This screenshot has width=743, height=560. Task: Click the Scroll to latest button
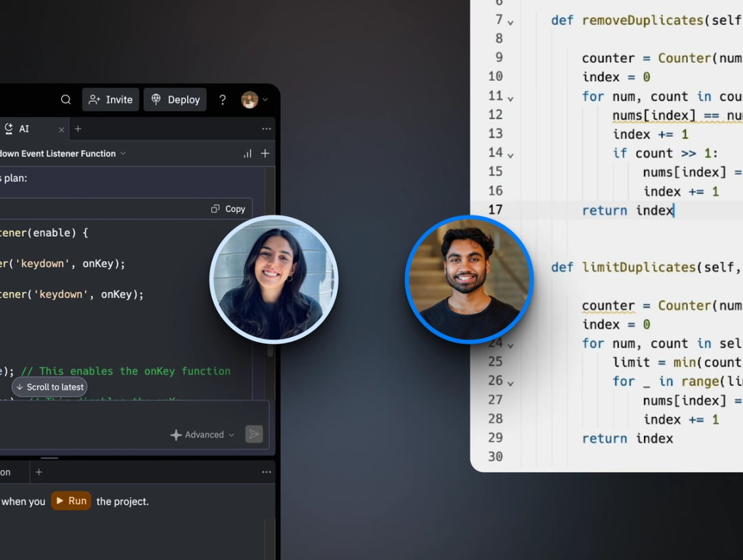tap(49, 387)
